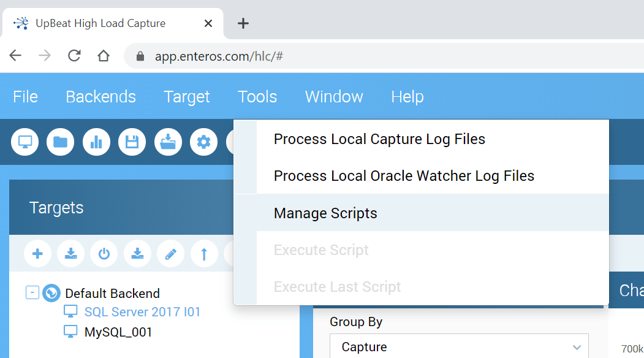Click the folder with download arrow icon
The width and height of the screenshot is (644, 358).
[168, 142]
